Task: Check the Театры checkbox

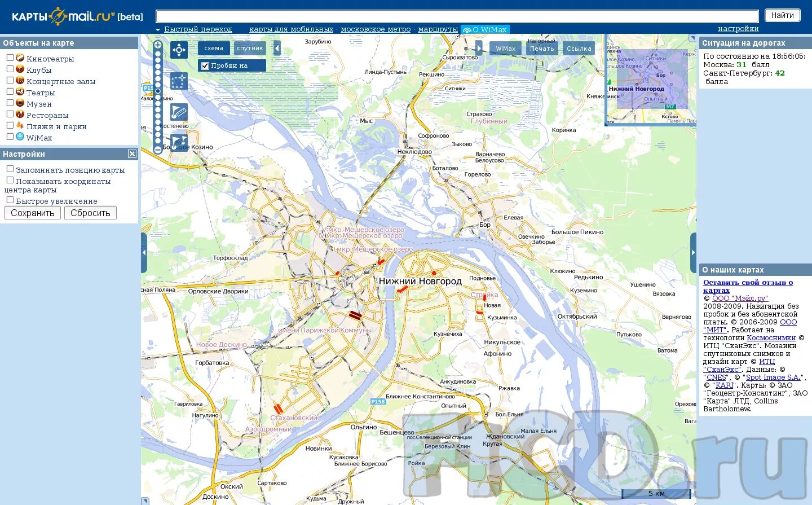Action: (x=10, y=91)
